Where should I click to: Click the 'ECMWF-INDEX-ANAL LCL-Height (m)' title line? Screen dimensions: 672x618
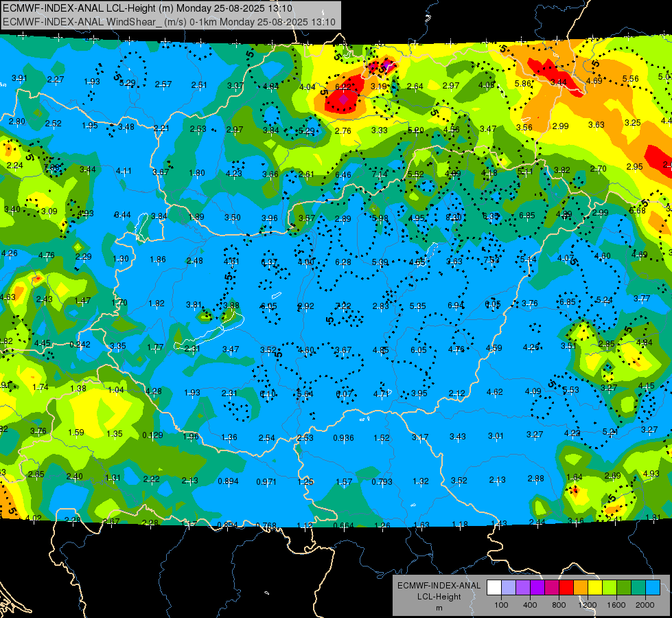tap(148, 8)
